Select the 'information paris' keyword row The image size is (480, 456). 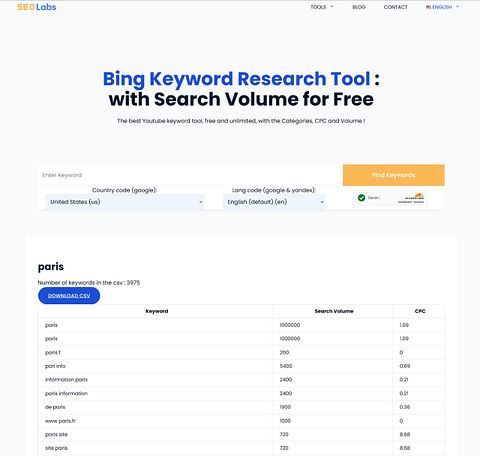tap(241, 380)
